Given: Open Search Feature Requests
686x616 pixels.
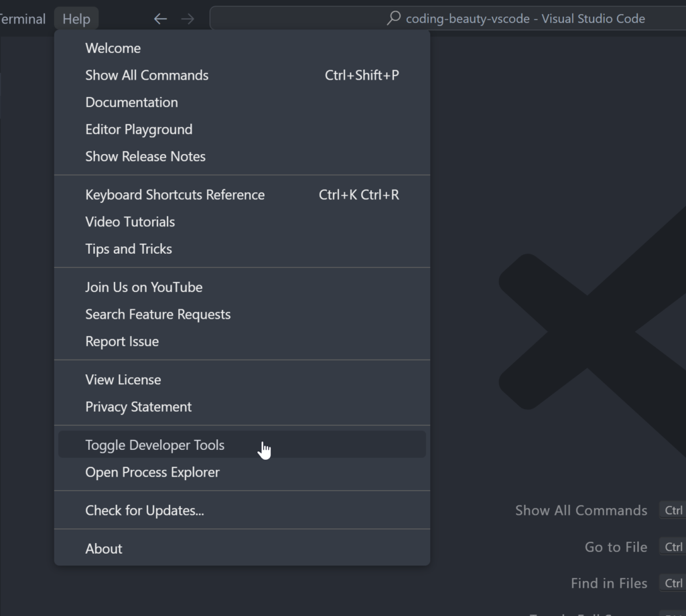Looking at the screenshot, I should [x=157, y=315].
